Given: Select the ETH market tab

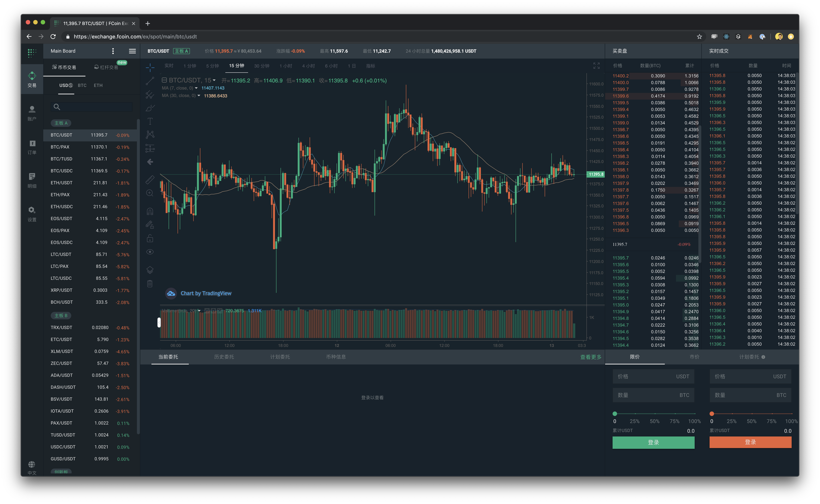Looking at the screenshot, I should [98, 85].
